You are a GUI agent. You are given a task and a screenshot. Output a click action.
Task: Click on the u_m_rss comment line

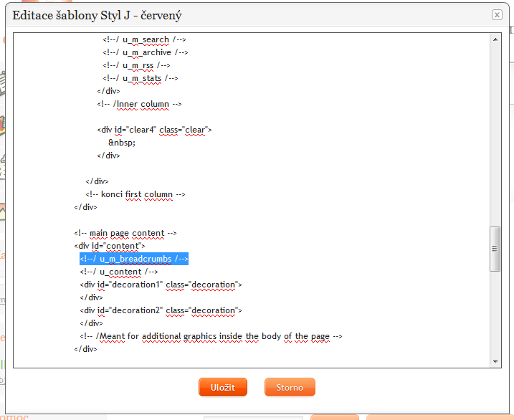[136, 65]
